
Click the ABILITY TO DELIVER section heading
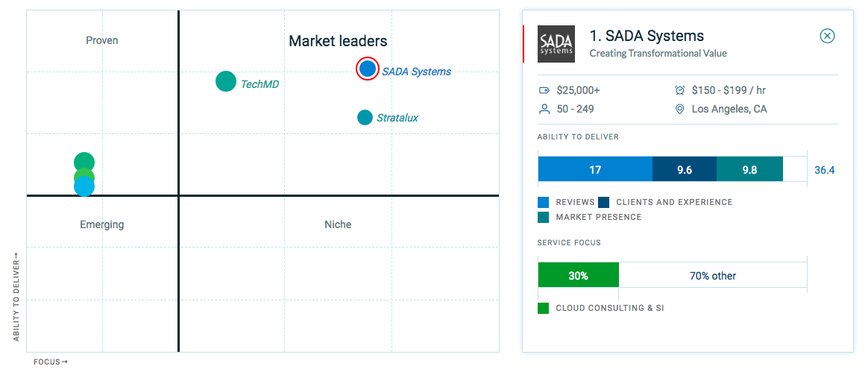tap(578, 136)
